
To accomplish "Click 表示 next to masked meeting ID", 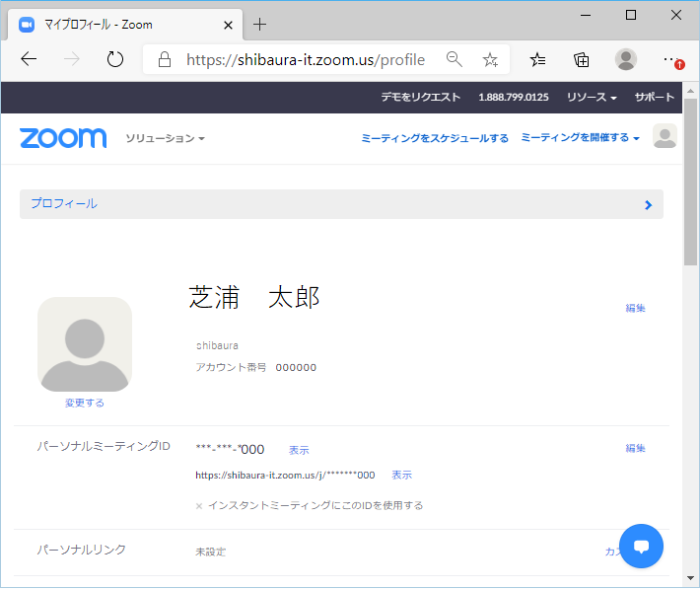I will [x=299, y=450].
